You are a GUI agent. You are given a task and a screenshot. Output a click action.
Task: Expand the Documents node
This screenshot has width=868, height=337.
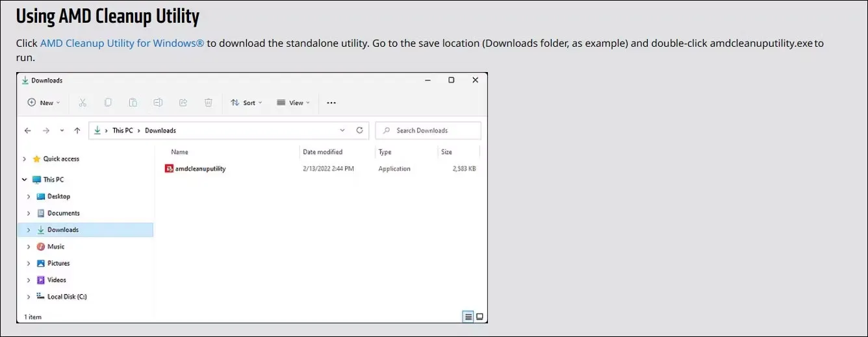click(x=29, y=213)
